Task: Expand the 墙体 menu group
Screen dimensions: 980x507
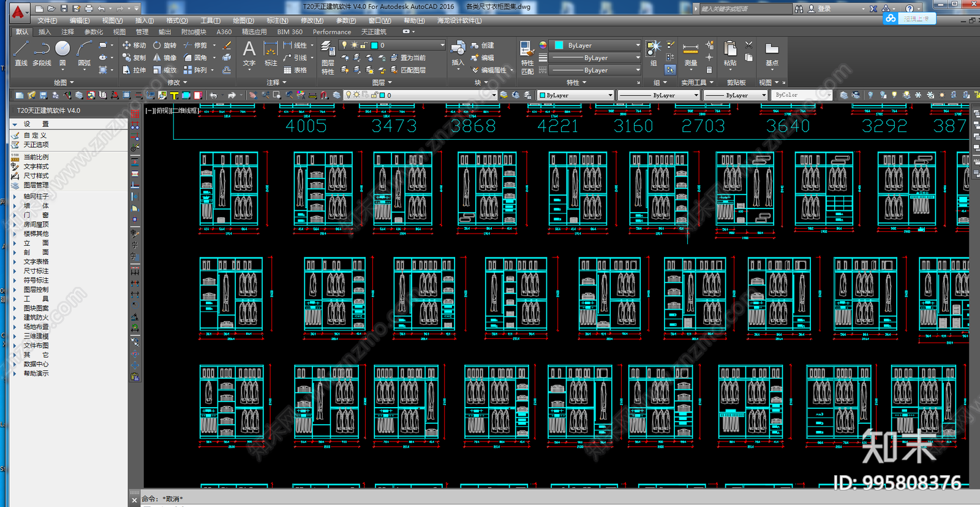Action: pos(15,206)
